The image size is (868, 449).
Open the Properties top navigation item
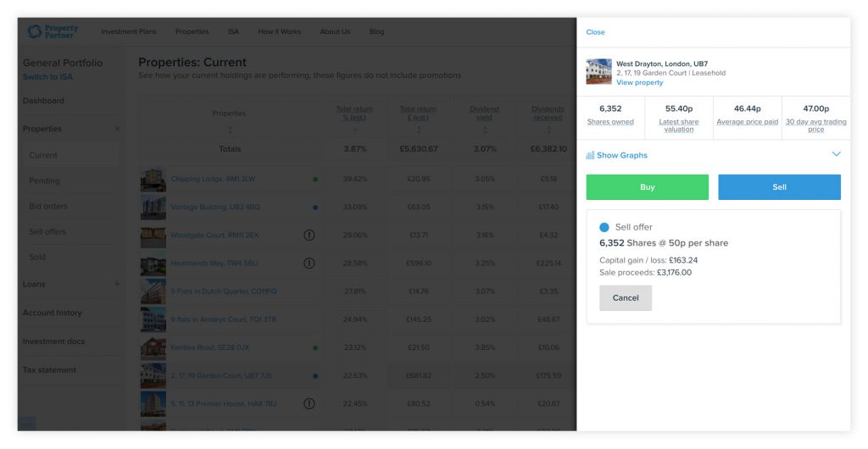[x=192, y=31]
